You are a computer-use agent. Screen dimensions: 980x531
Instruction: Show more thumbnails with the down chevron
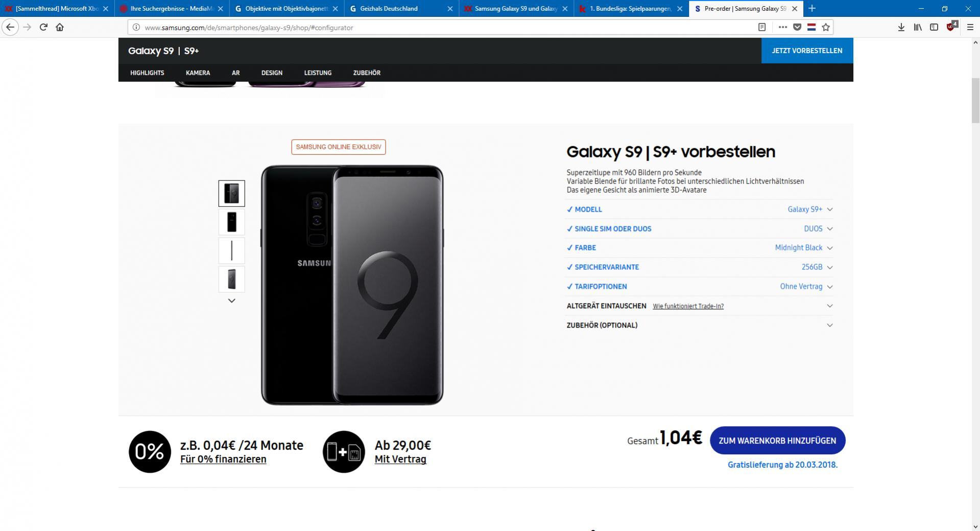[231, 301]
